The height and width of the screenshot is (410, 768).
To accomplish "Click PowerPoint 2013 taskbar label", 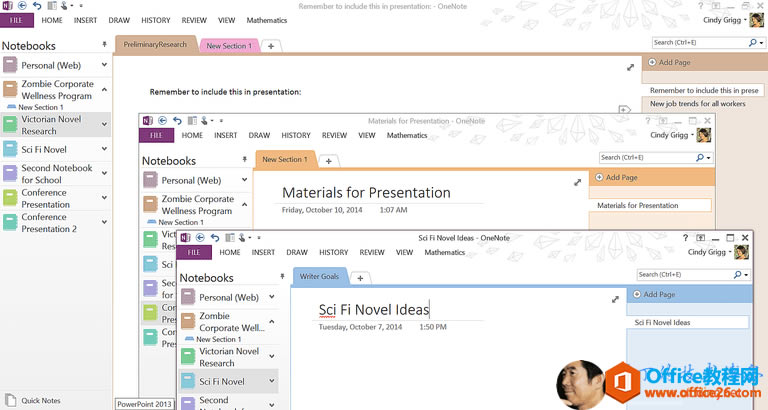I will (x=144, y=404).
